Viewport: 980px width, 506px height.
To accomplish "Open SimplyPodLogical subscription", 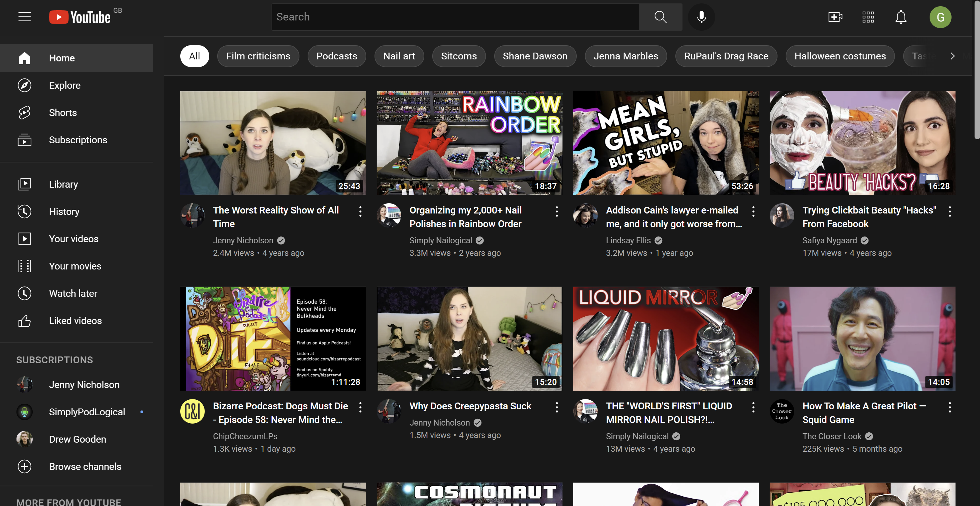I will pyautogui.click(x=77, y=412).
